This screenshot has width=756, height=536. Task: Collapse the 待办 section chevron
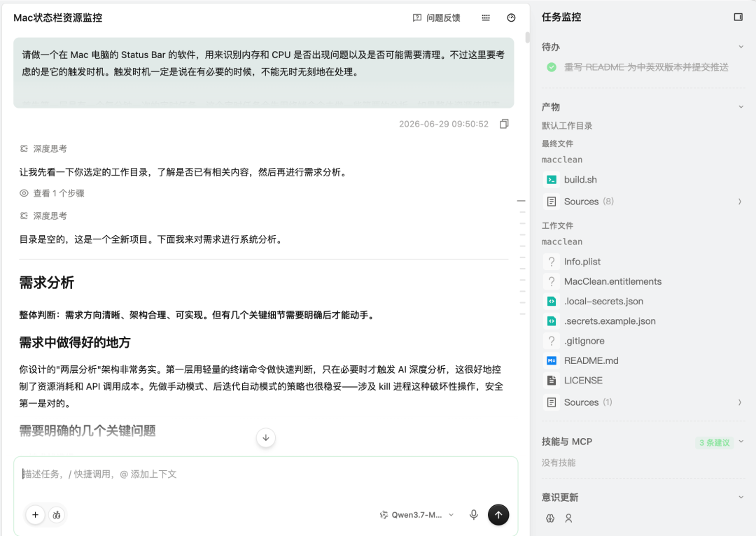tap(741, 47)
